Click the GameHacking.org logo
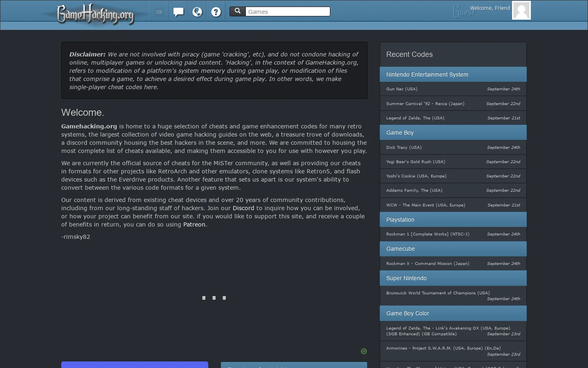The height and width of the screenshot is (368, 588). pyautogui.click(x=96, y=14)
